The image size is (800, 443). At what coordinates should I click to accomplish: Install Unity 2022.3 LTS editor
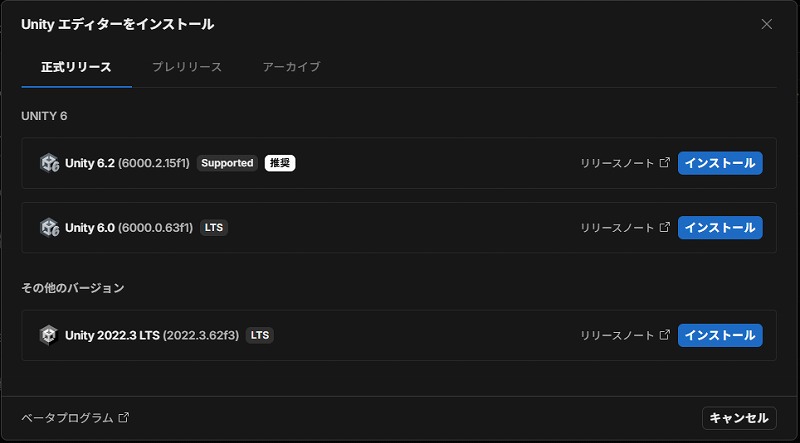click(x=720, y=335)
